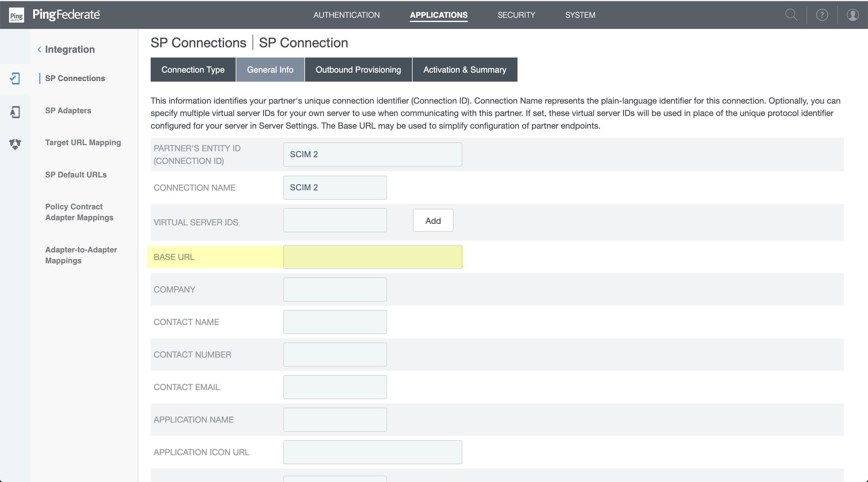The image size is (868, 482).
Task: Switch to the Outbound Provisioning tab
Action: [358, 70]
